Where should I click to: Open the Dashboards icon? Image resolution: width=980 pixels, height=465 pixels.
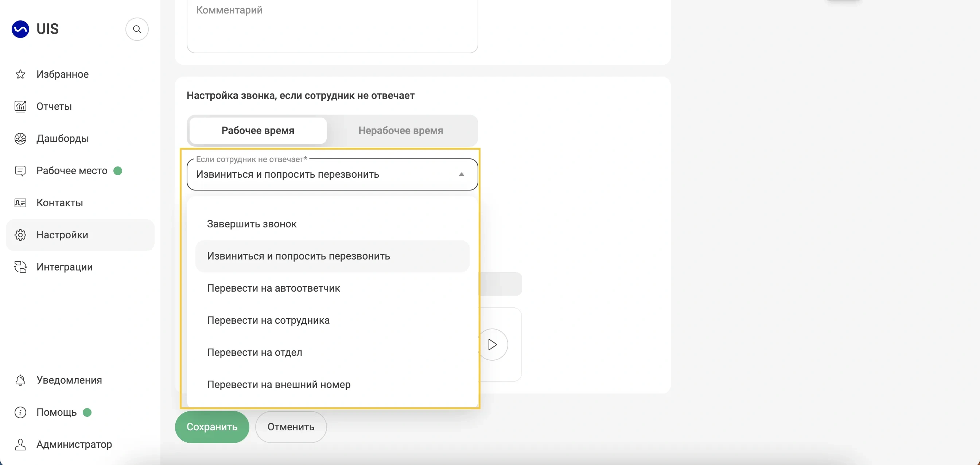click(x=20, y=139)
